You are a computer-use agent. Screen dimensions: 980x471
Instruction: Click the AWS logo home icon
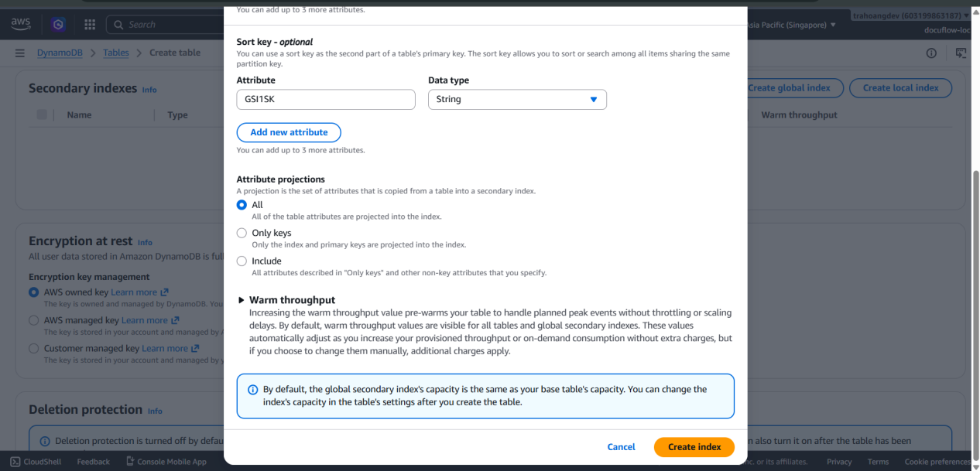click(x=20, y=24)
